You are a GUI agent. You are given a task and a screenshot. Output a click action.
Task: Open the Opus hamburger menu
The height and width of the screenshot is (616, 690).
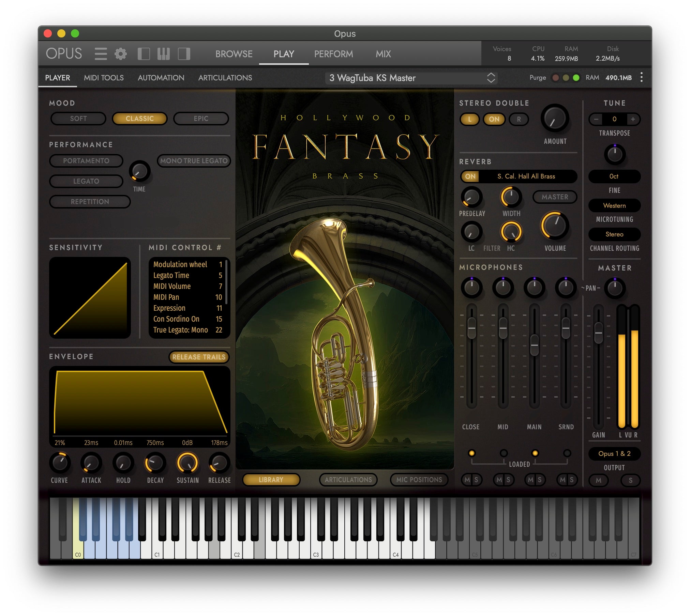(x=101, y=54)
